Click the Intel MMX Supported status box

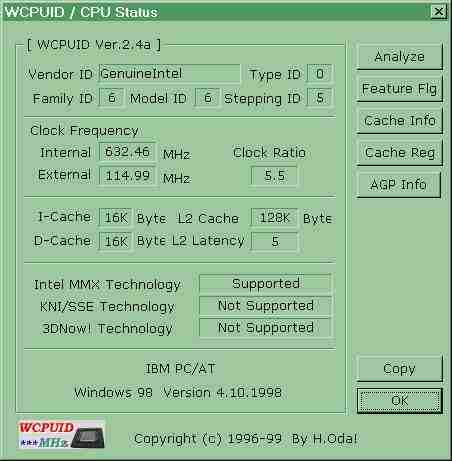265,283
